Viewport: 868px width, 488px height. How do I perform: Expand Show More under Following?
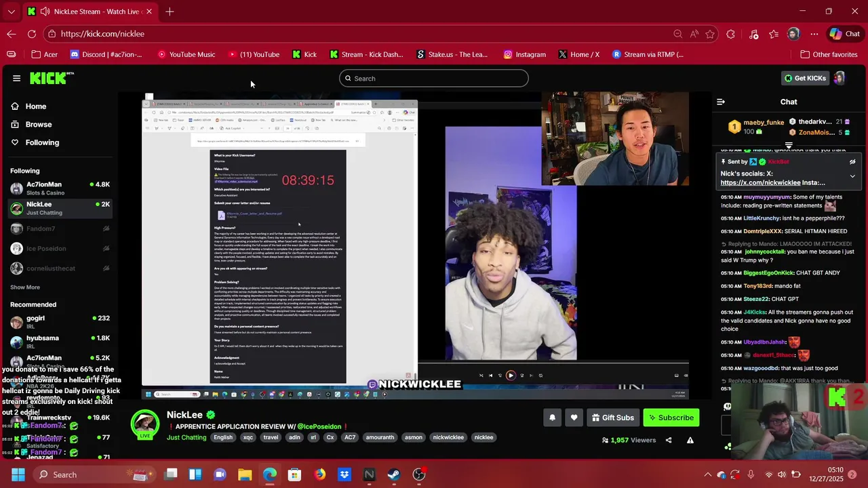25,287
